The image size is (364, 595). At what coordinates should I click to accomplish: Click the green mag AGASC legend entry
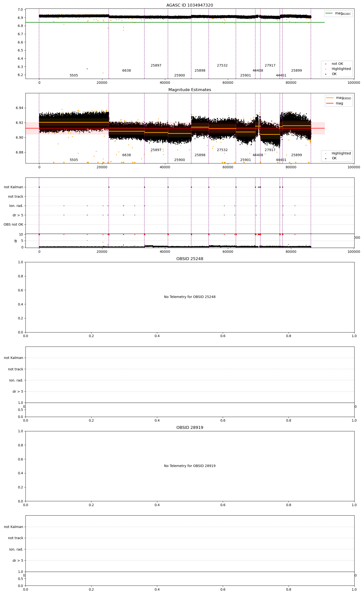pos(338,13)
